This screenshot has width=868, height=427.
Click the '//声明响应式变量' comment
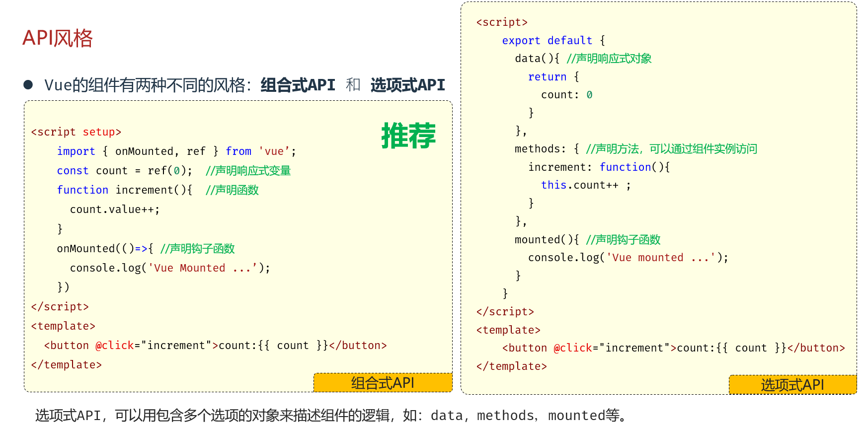[x=248, y=171]
